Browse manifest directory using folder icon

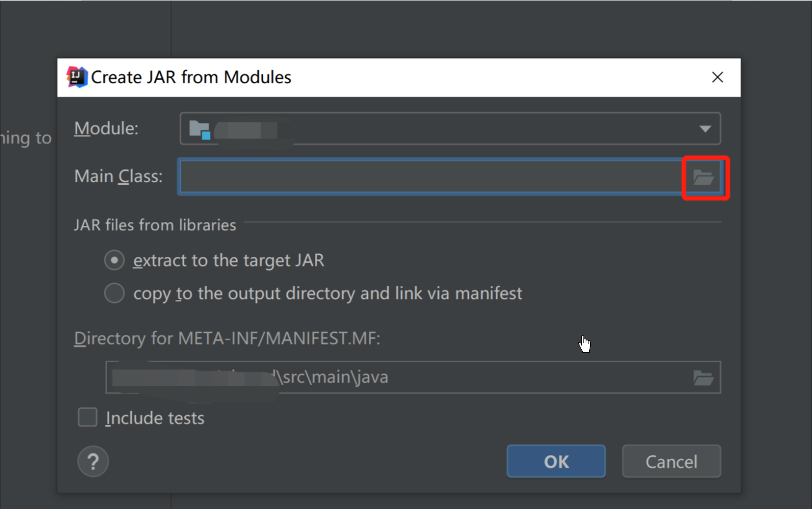(703, 378)
